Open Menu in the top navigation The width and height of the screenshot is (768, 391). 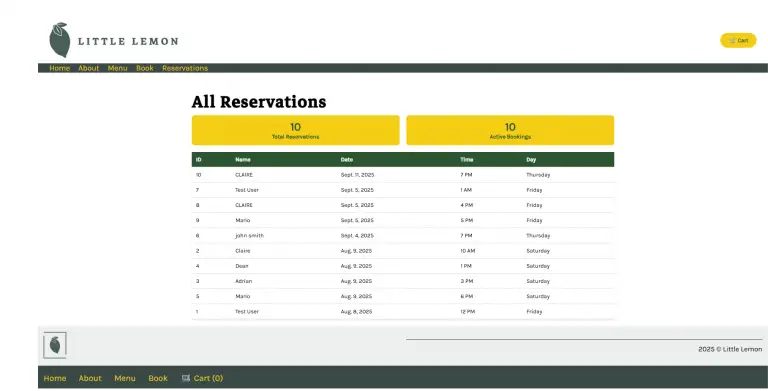(x=118, y=68)
